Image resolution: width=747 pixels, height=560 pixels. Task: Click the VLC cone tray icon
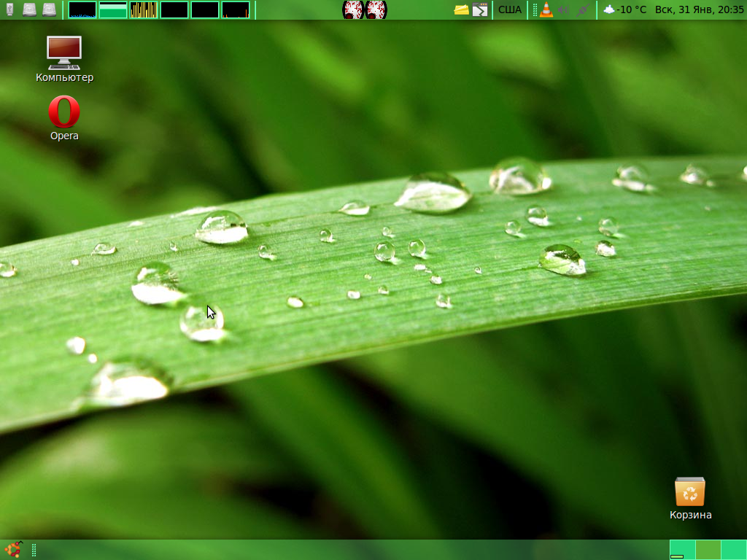[x=546, y=9]
